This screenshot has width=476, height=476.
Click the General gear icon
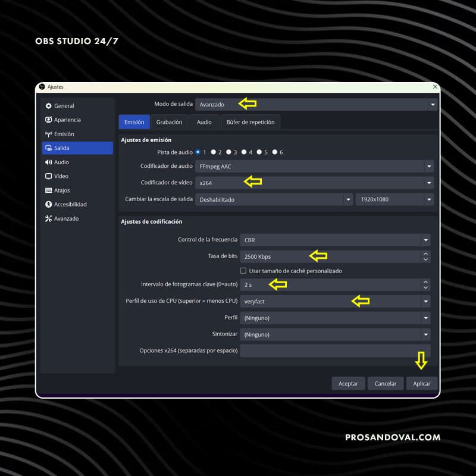pyautogui.click(x=48, y=106)
